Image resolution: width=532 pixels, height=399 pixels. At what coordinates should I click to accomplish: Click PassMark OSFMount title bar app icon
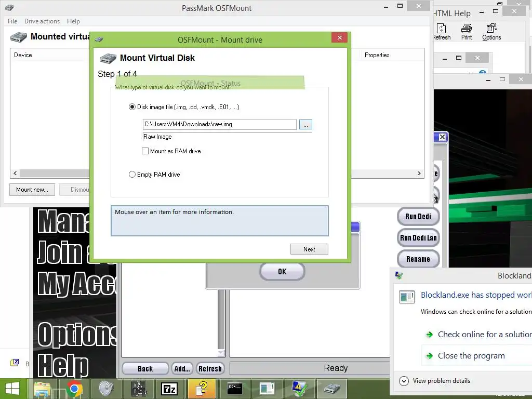pyautogui.click(x=9, y=7)
